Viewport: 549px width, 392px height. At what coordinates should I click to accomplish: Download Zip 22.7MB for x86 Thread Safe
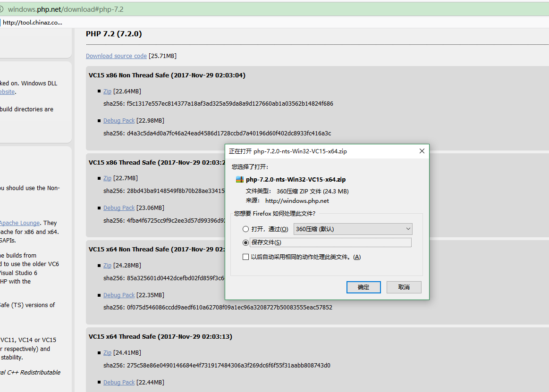[107, 178]
